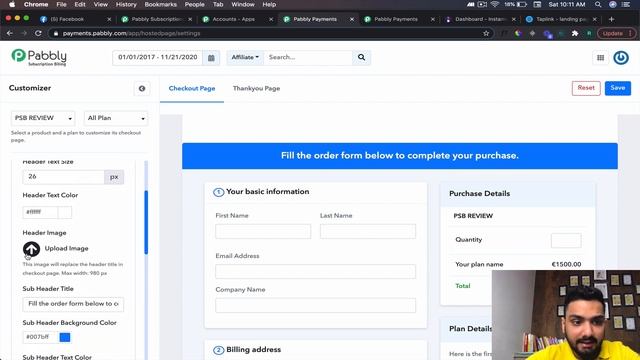This screenshot has height=360, width=640.
Task: Open Chrome extensions puzzle icon
Action: [x=575, y=33]
